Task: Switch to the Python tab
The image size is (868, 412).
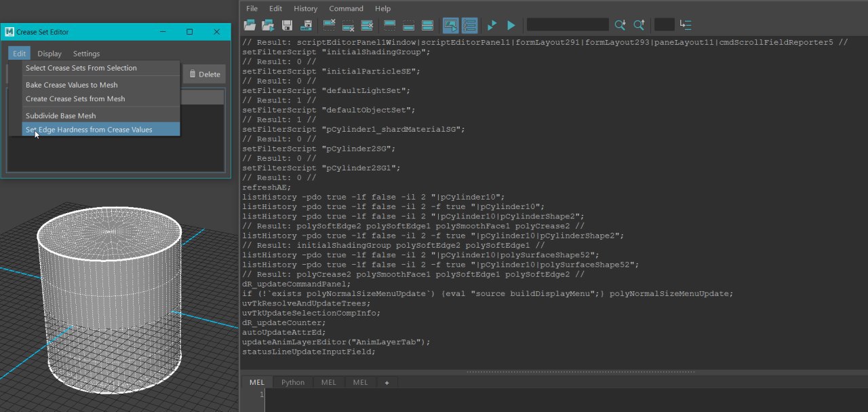Action: click(x=293, y=382)
